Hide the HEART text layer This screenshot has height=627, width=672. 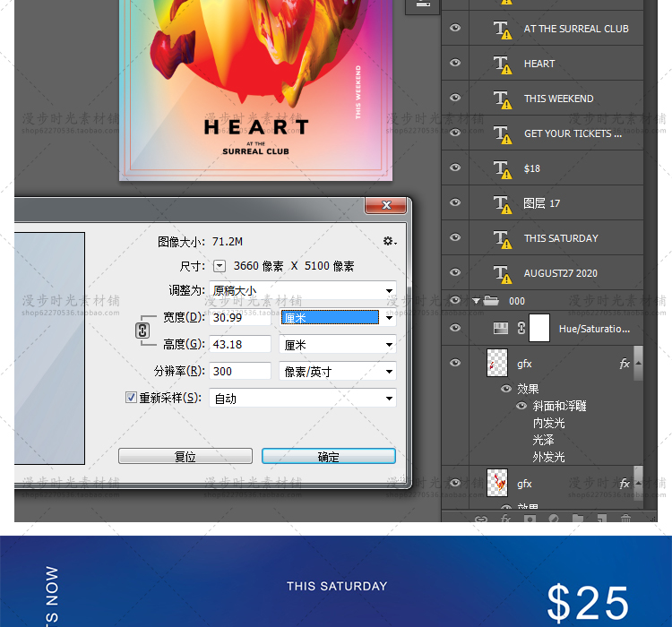point(455,64)
